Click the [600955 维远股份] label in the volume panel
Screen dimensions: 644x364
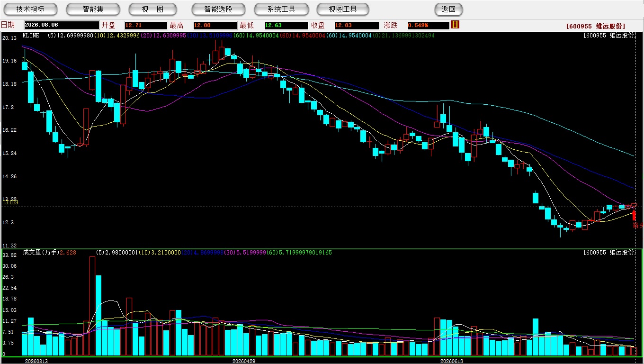tap(609, 253)
